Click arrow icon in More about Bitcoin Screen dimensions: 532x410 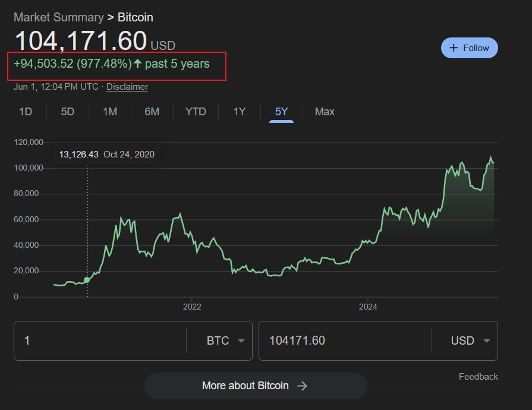302,386
